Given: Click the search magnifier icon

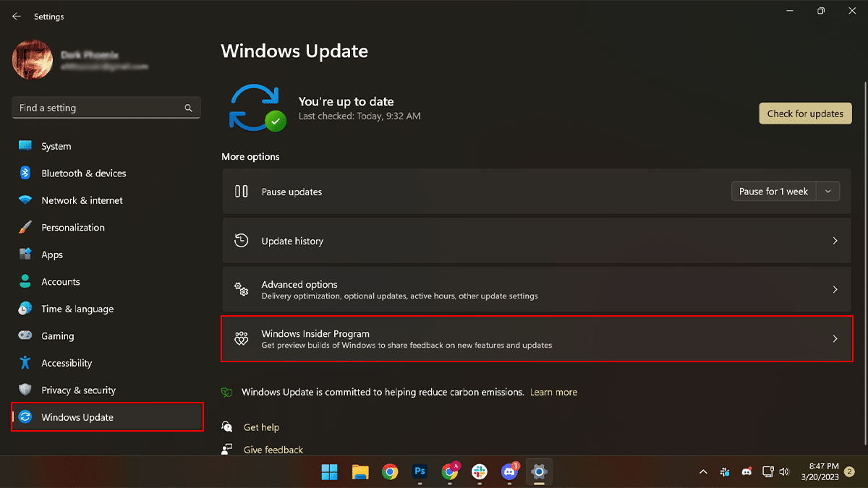Looking at the screenshot, I should 188,108.
